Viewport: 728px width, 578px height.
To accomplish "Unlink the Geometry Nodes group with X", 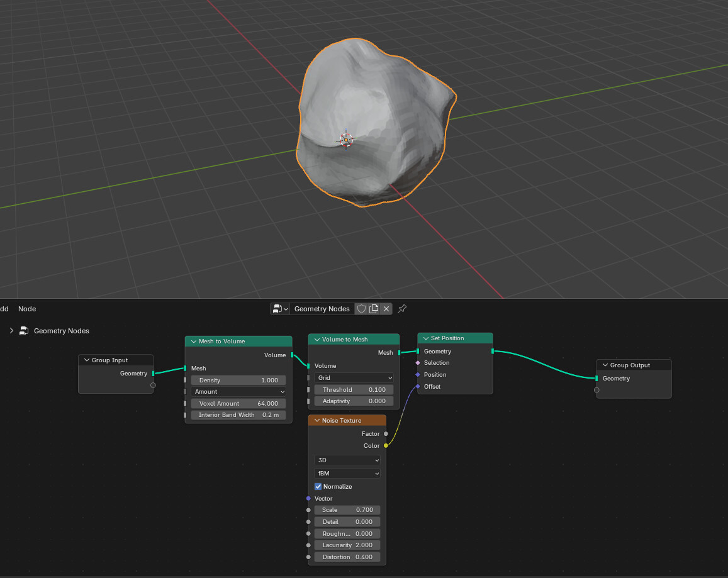I will click(x=386, y=309).
